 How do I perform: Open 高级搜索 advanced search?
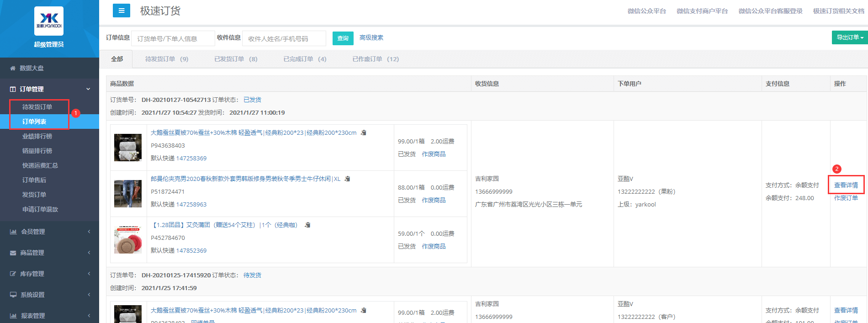point(371,37)
